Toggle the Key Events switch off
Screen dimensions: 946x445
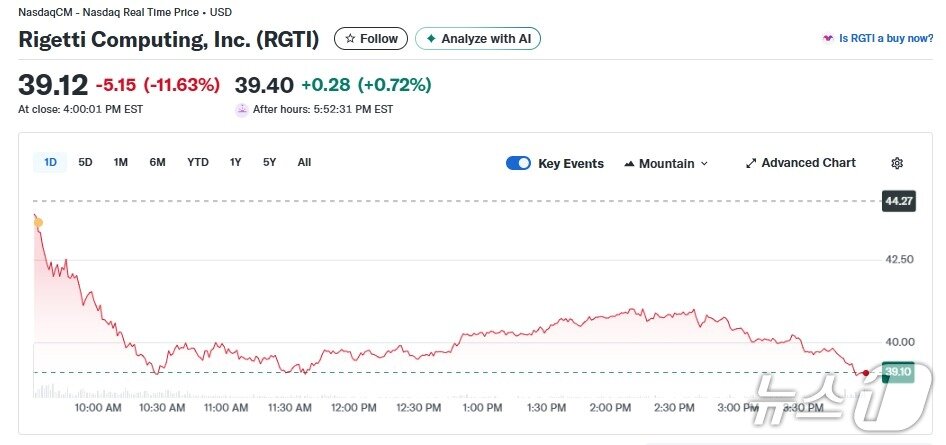[518, 163]
